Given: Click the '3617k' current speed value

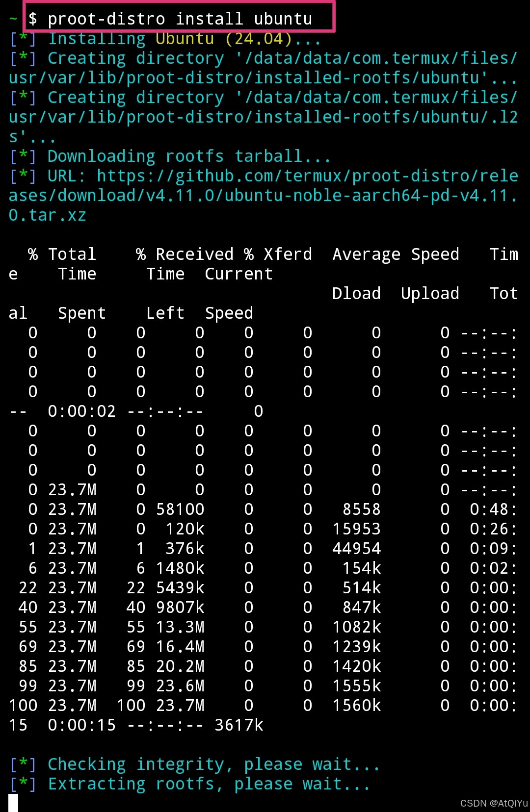Looking at the screenshot, I should pyautogui.click(x=239, y=725).
